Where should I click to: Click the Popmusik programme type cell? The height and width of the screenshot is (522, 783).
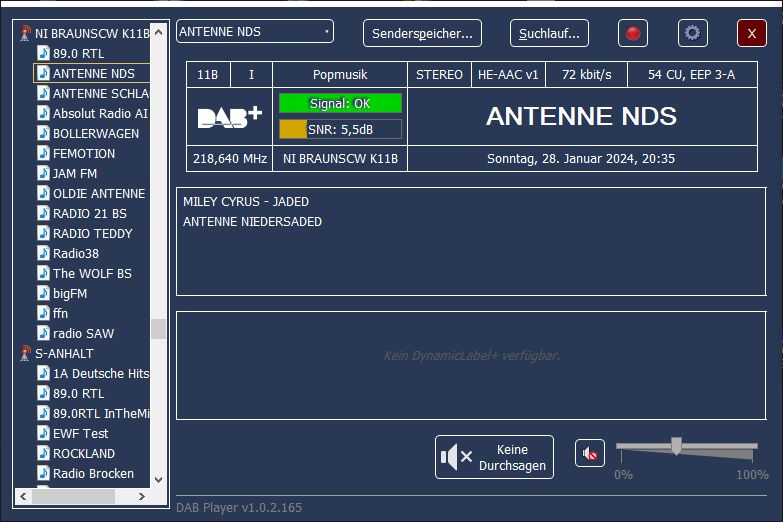(x=340, y=74)
